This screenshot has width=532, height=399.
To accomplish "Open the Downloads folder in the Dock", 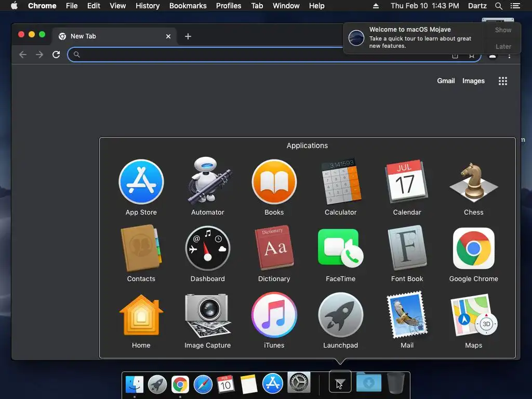I will (x=369, y=382).
